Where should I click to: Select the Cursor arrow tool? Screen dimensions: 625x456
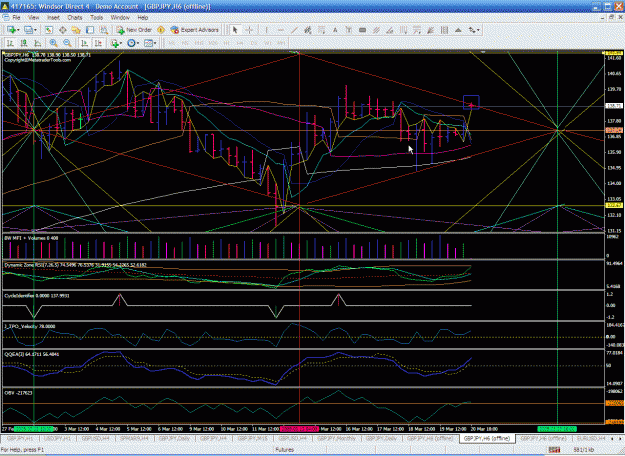point(235,30)
